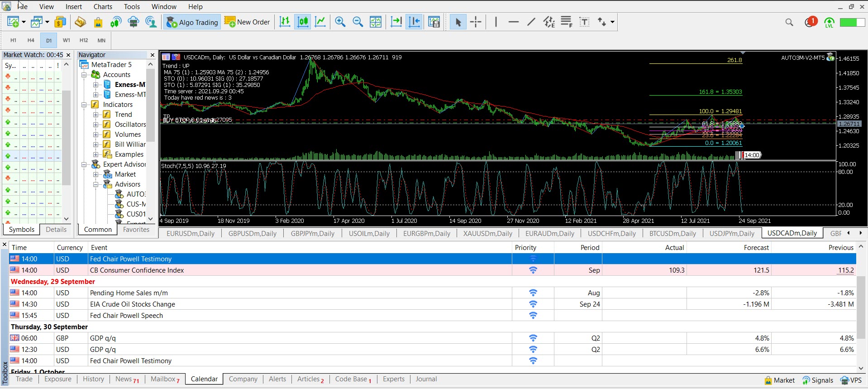Image resolution: width=868 pixels, height=389 pixels.
Task: Expand the Trend indicators folder
Action: tap(95, 115)
